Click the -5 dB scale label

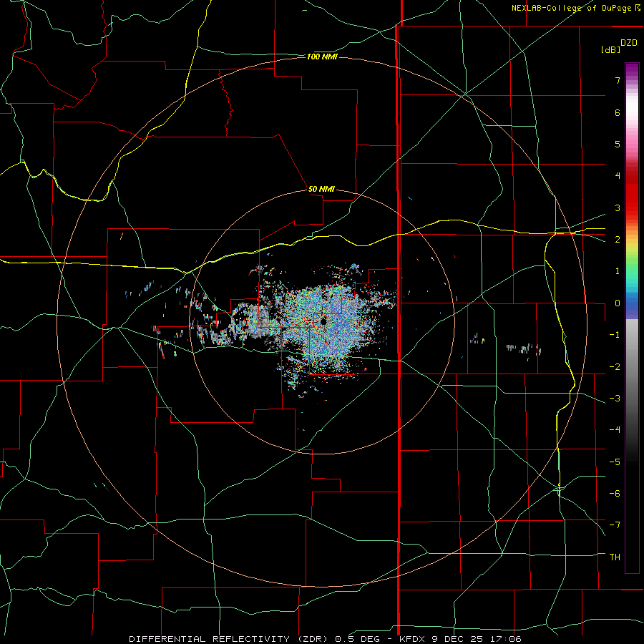[615, 462]
